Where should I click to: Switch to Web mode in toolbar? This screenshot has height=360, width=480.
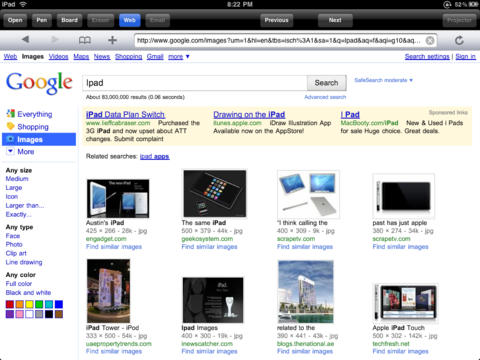click(130, 20)
